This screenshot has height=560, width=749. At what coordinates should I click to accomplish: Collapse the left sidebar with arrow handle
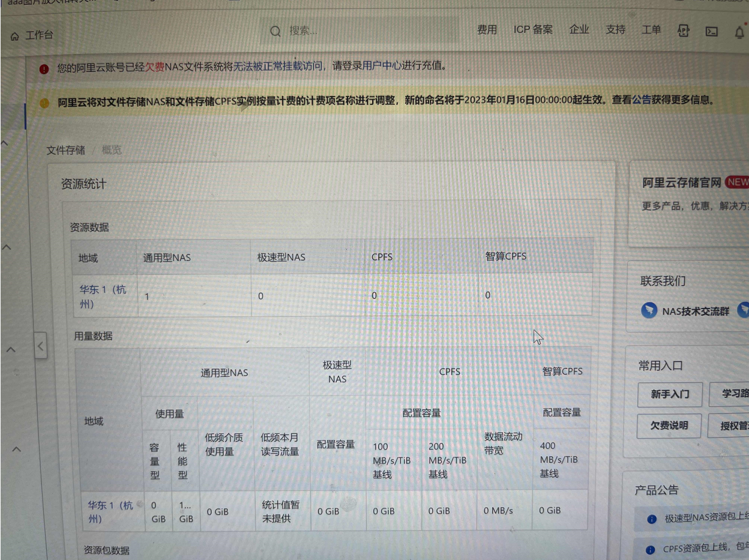pos(40,346)
